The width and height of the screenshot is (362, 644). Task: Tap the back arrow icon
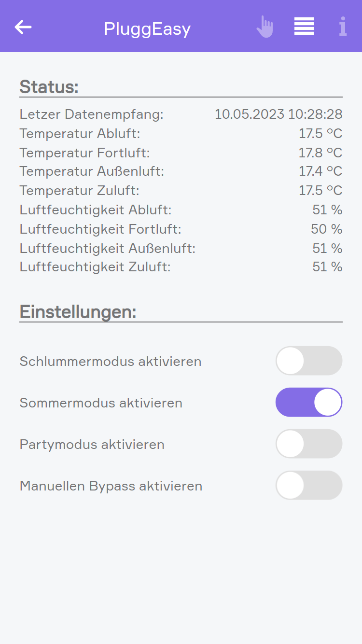tap(23, 27)
